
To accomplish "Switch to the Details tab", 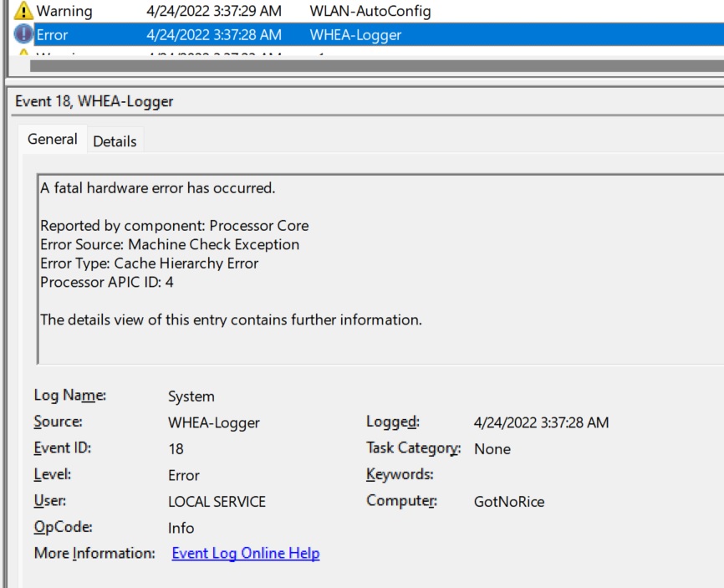I will click(115, 141).
